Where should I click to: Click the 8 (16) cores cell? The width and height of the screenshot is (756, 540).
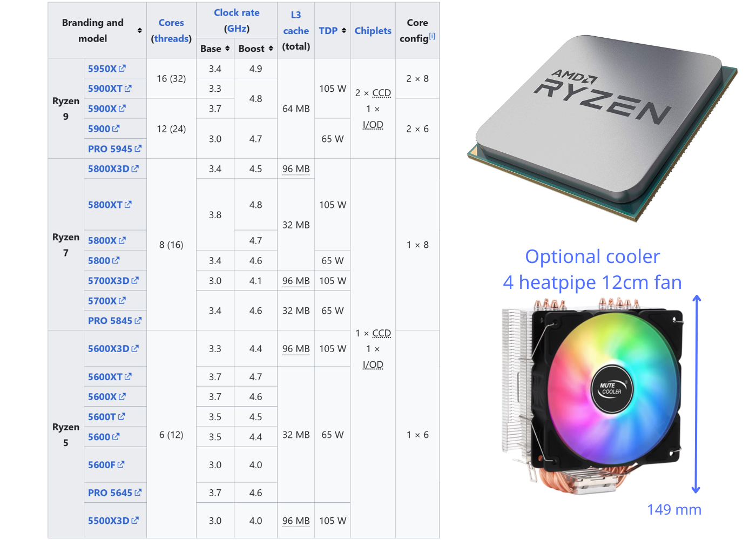pos(171,245)
